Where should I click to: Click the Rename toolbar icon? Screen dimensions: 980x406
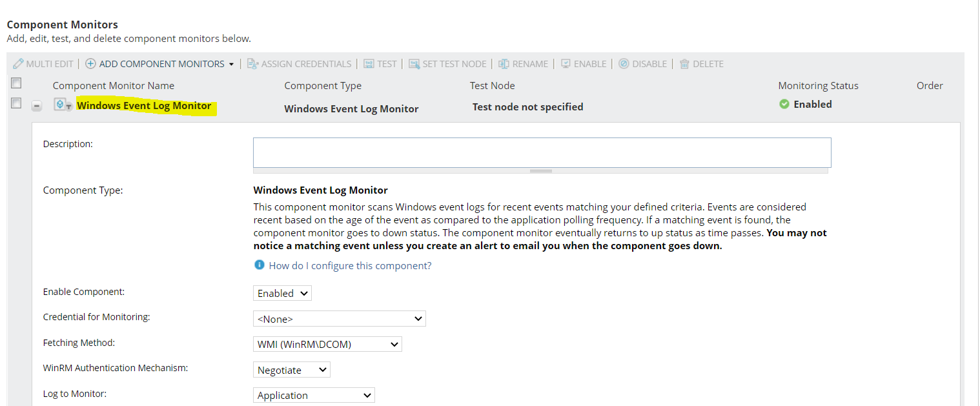tap(504, 64)
